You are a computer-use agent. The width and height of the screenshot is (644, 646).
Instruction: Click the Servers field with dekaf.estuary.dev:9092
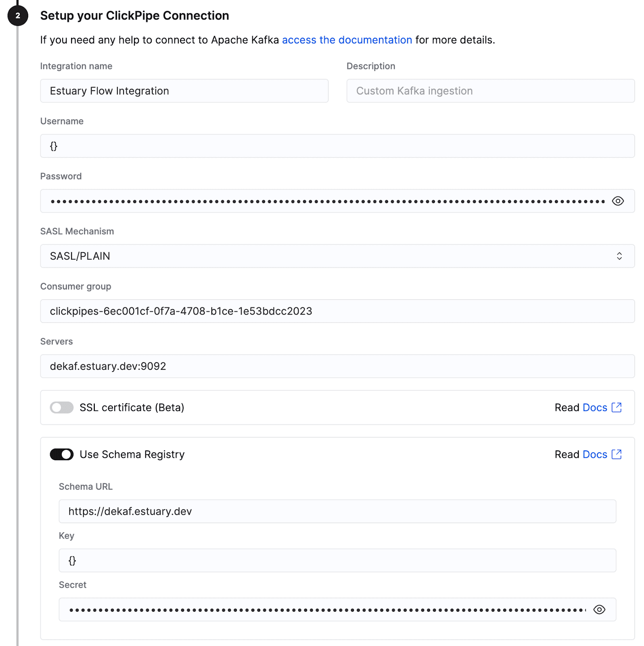pyautogui.click(x=337, y=366)
